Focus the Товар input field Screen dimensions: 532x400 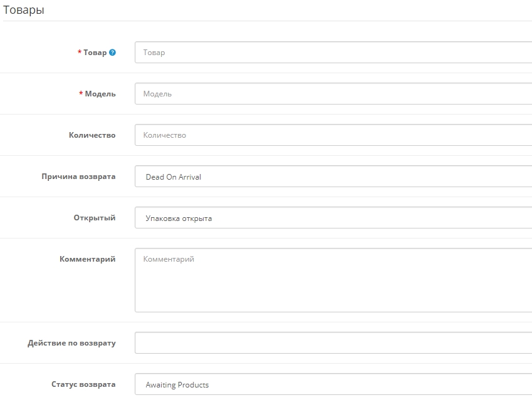333,53
